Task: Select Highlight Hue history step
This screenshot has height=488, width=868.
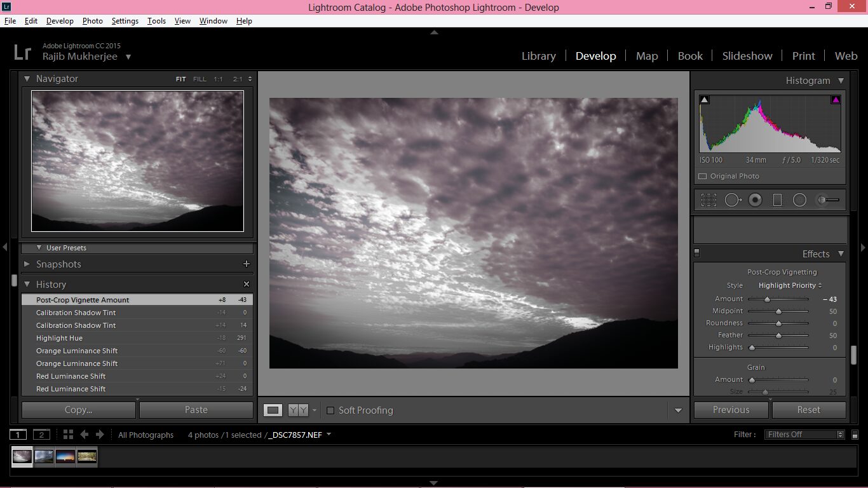Action: tap(137, 338)
